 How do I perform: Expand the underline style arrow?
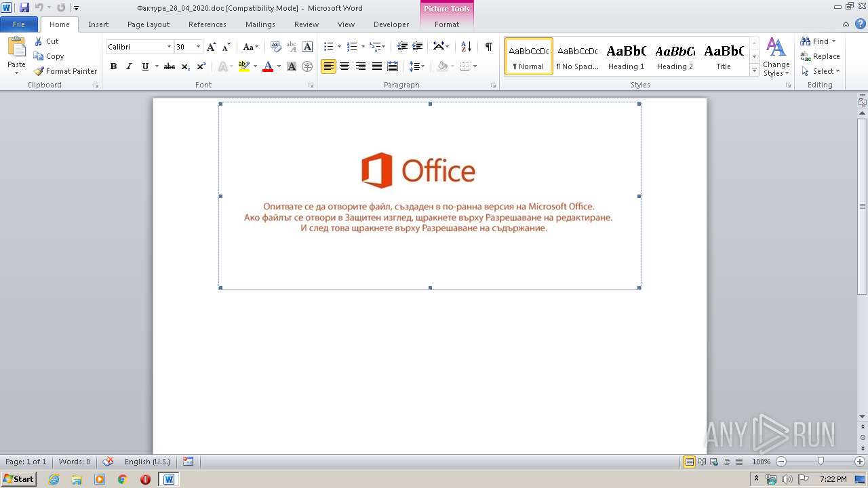(x=157, y=66)
